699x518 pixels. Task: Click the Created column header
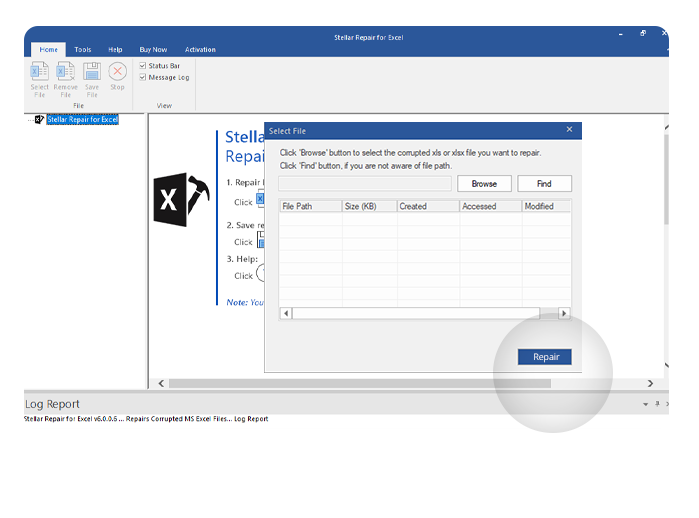428,206
